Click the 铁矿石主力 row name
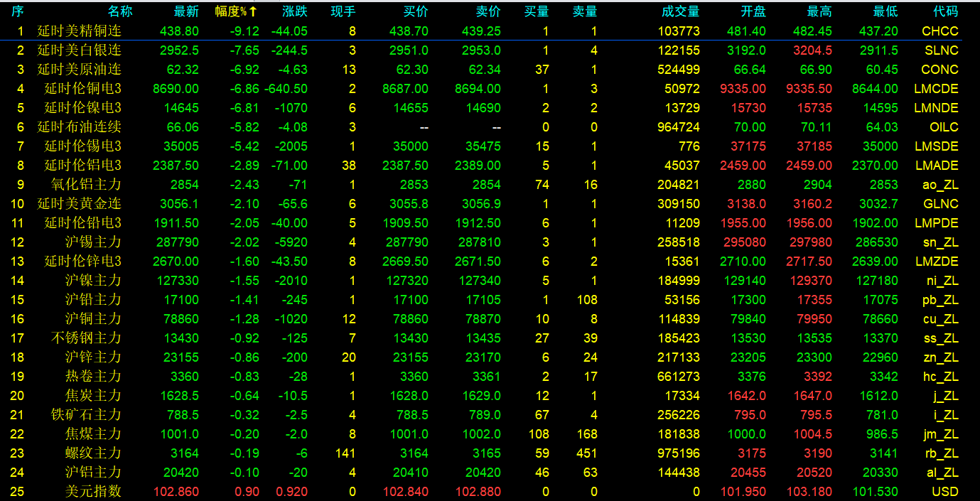Image resolution: width=980 pixels, height=501 pixels. click(x=86, y=415)
